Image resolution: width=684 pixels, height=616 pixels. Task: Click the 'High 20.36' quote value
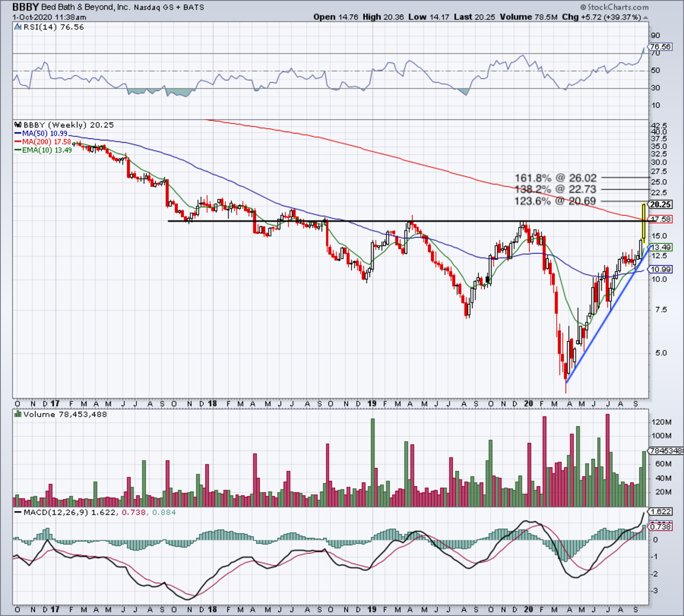383,17
